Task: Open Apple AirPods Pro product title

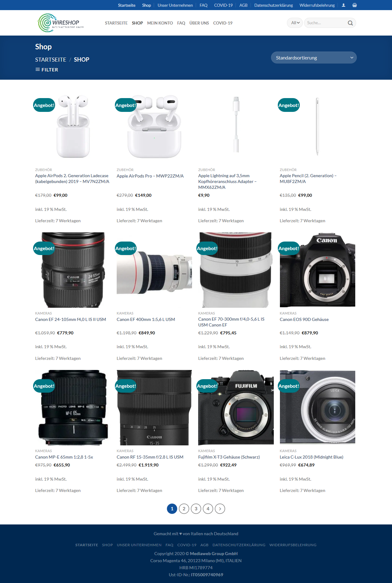Action: [150, 176]
